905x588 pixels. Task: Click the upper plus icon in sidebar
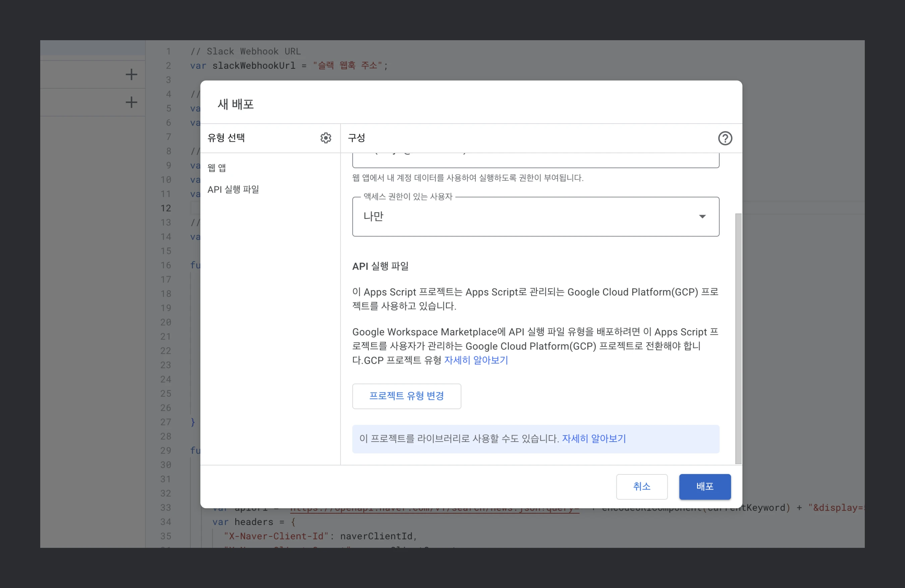(131, 74)
